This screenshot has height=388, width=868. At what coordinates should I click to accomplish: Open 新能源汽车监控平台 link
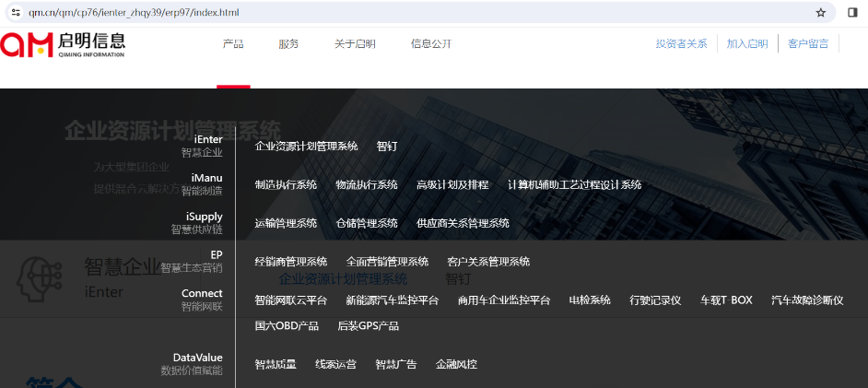click(x=393, y=300)
